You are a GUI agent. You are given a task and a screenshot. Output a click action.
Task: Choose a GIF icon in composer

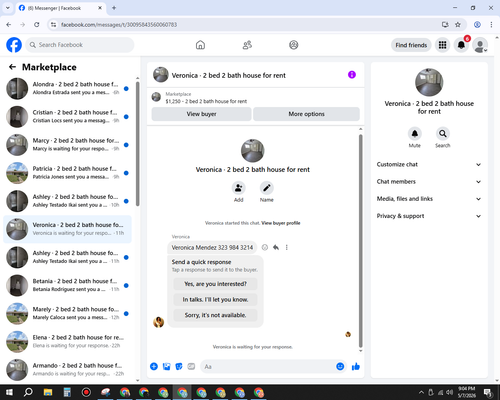pyautogui.click(x=191, y=367)
